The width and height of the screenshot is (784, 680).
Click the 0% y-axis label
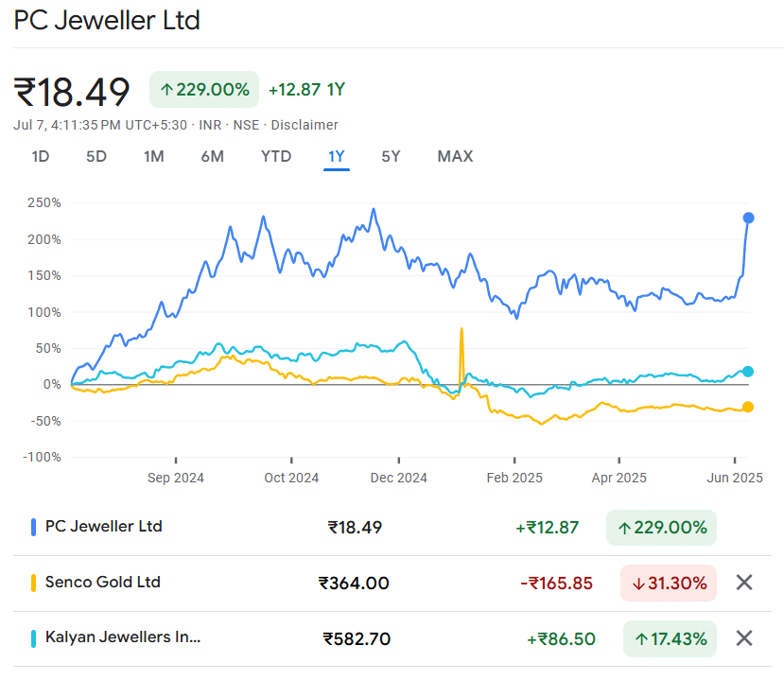(x=52, y=385)
